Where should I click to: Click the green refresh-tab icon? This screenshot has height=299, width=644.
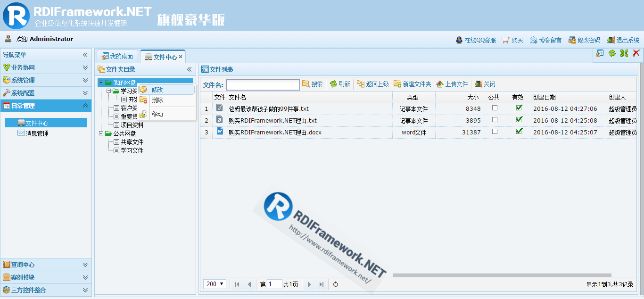612,53
